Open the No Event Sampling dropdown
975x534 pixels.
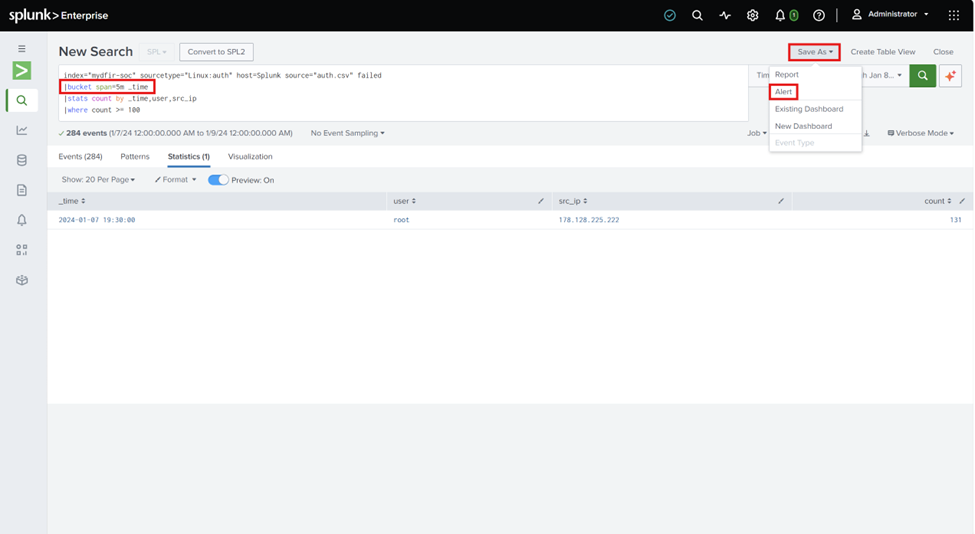[x=348, y=133]
